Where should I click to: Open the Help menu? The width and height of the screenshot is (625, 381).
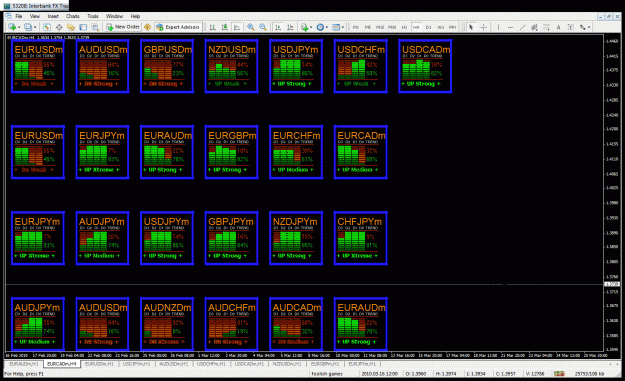[135, 16]
